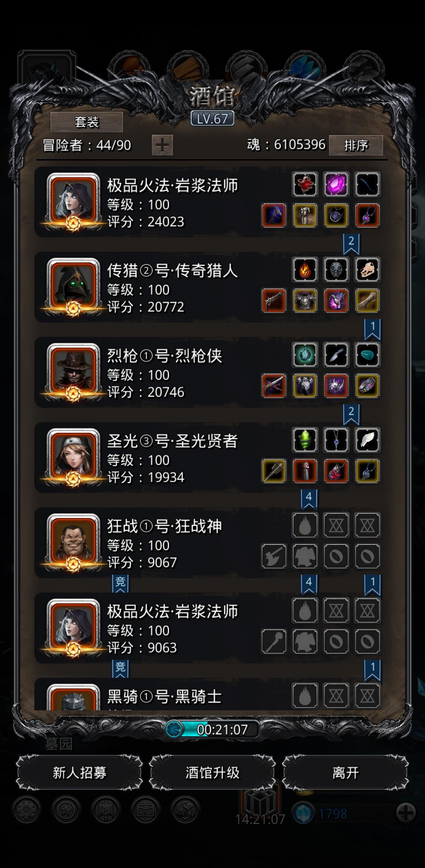Screen dimensions: 425x868
Task: Tap the green crystal slot of 圣光贤者
Action: [305, 440]
